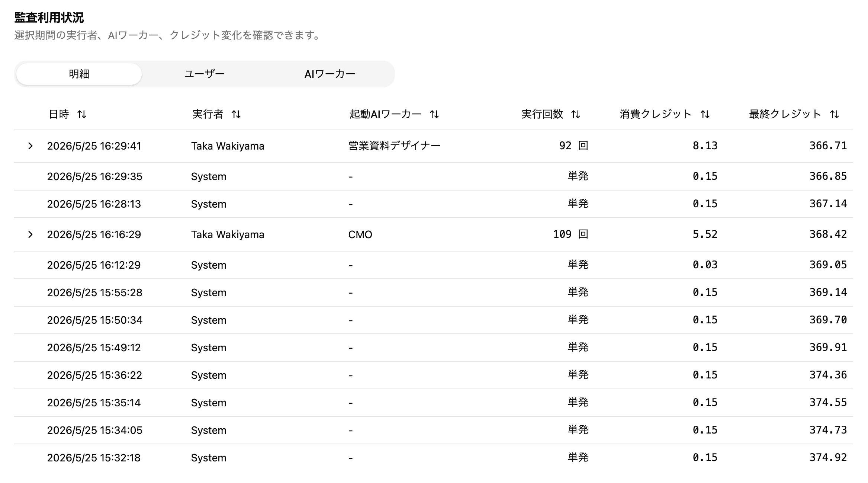Image resolution: width=868 pixels, height=483 pixels.
Task: Select the 明細 tab
Action: [79, 74]
